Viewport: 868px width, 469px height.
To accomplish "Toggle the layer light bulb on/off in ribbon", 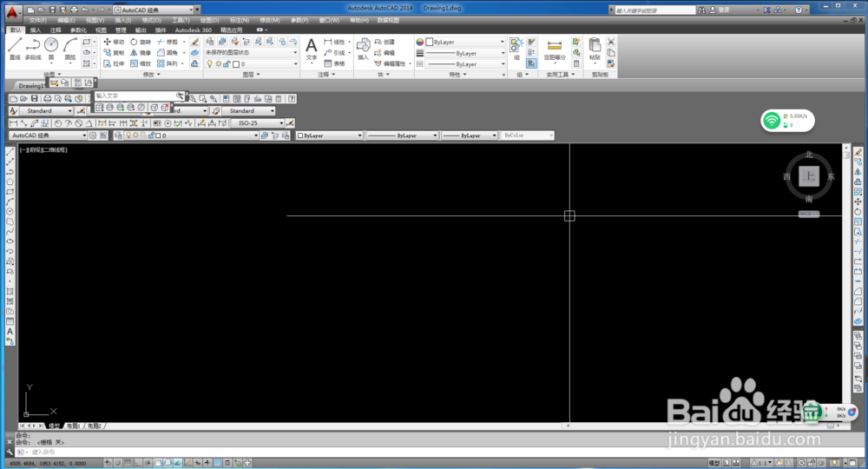I will (x=210, y=63).
